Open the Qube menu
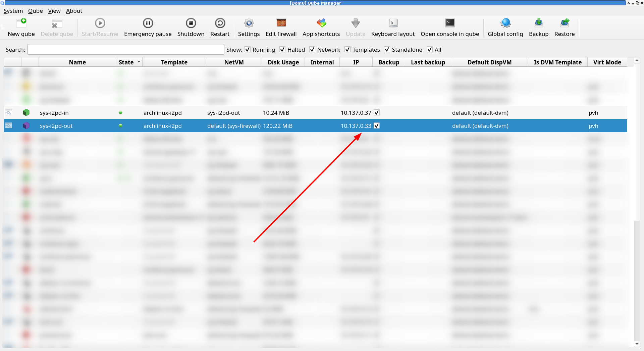Image resolution: width=644 pixels, height=351 pixels. [35, 11]
